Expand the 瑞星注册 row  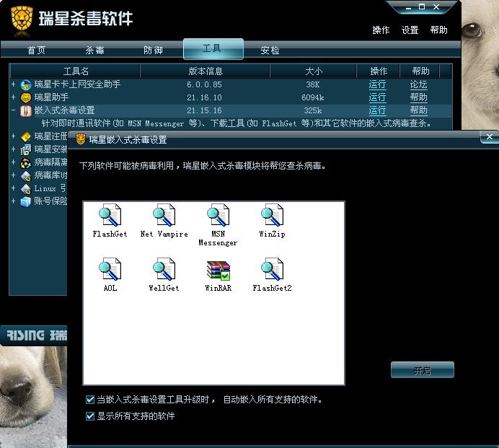pos(14,136)
